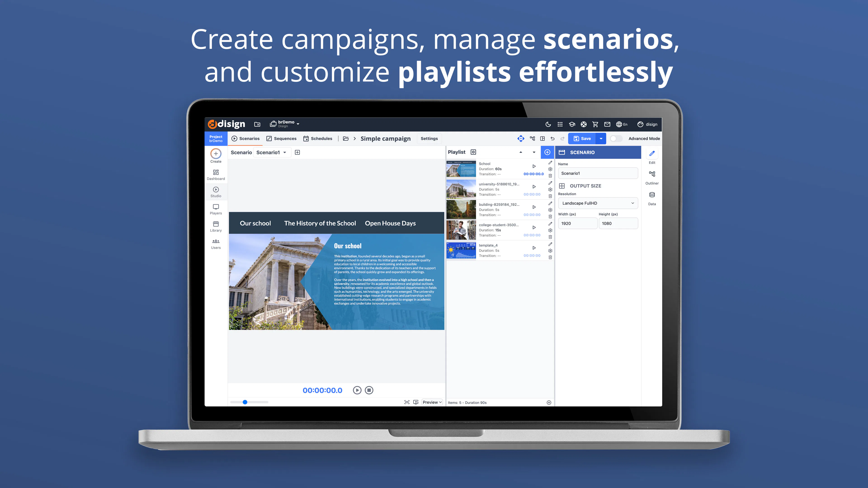
Task: Open the Preview dropdown
Action: pos(432,402)
